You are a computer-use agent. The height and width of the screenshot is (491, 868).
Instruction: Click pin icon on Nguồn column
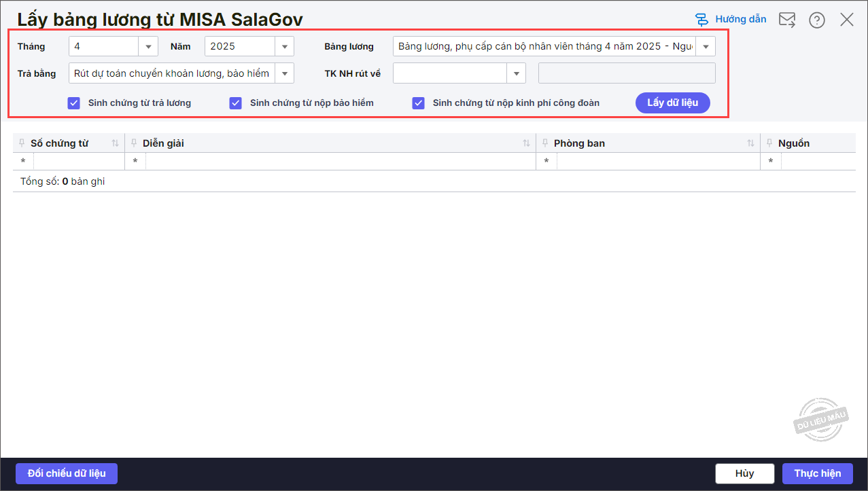pyautogui.click(x=770, y=143)
